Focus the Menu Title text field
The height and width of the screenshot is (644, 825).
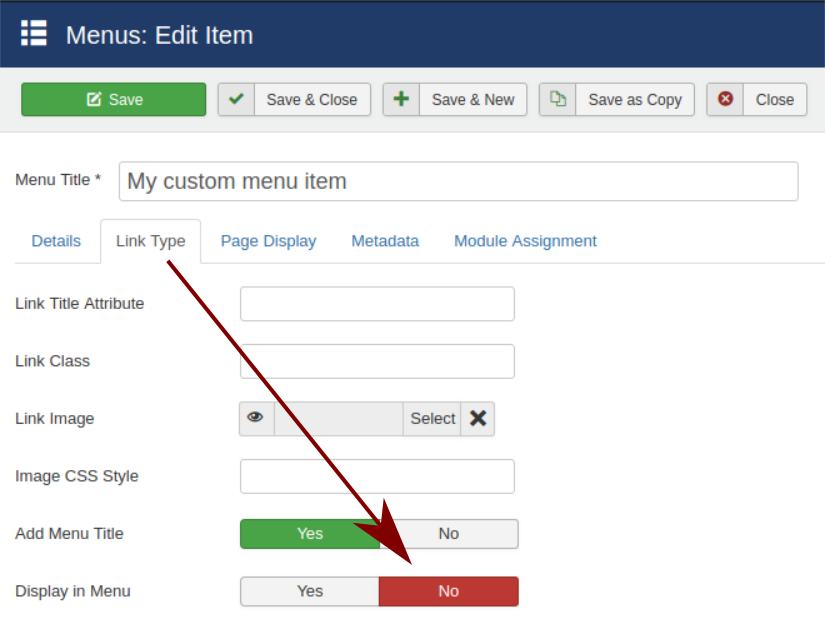tap(458, 181)
